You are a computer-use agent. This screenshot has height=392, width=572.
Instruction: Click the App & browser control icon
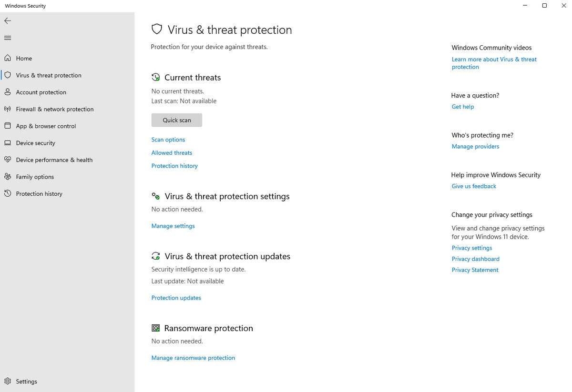8,126
